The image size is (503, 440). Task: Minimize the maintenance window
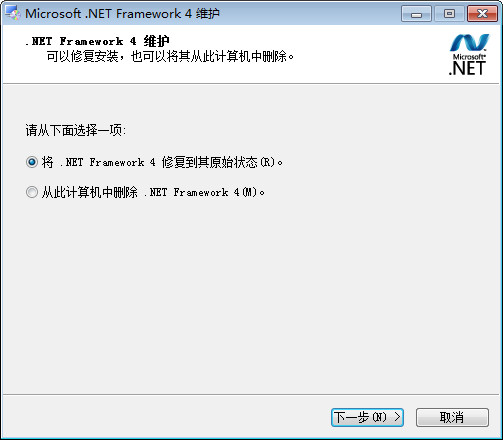click(x=416, y=14)
